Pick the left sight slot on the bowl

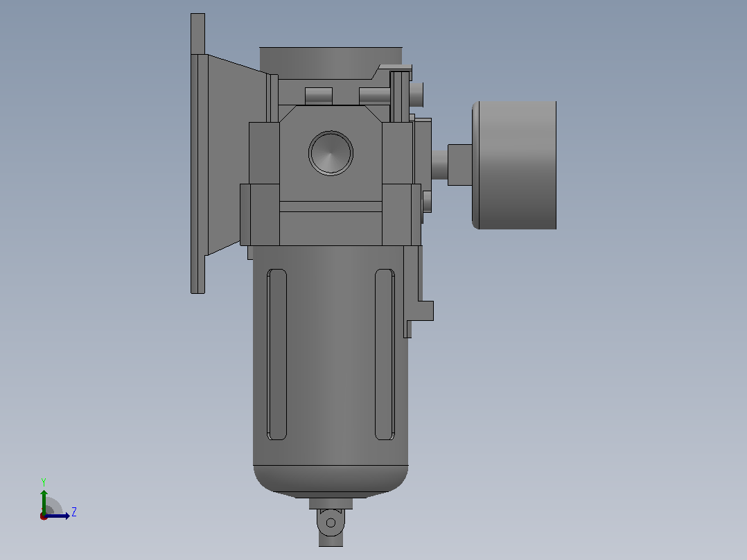pyautogui.click(x=276, y=354)
